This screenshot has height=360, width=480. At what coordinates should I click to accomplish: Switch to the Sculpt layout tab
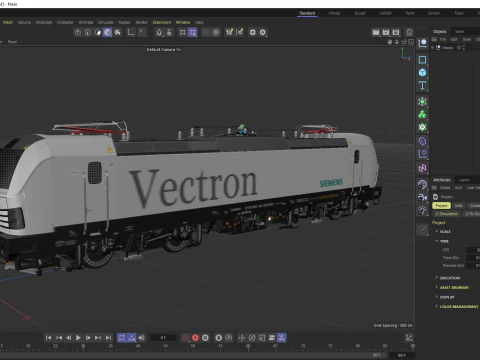click(360, 13)
